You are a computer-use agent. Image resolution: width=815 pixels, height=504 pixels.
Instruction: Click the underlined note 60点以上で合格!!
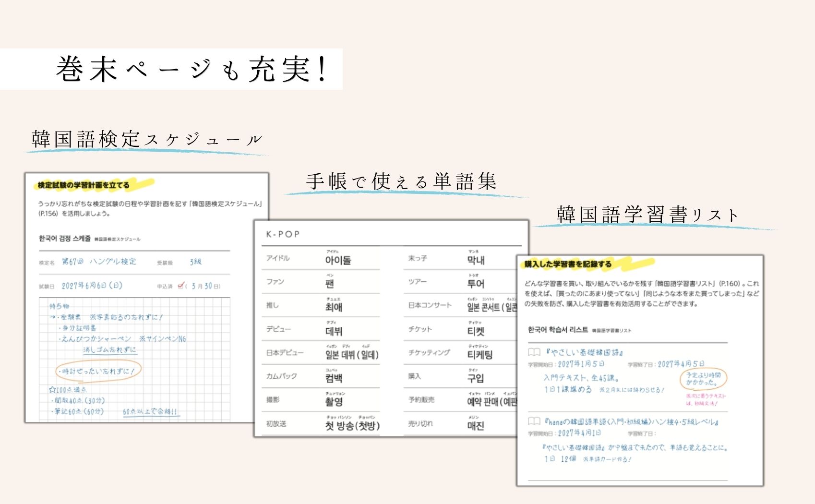click(151, 412)
